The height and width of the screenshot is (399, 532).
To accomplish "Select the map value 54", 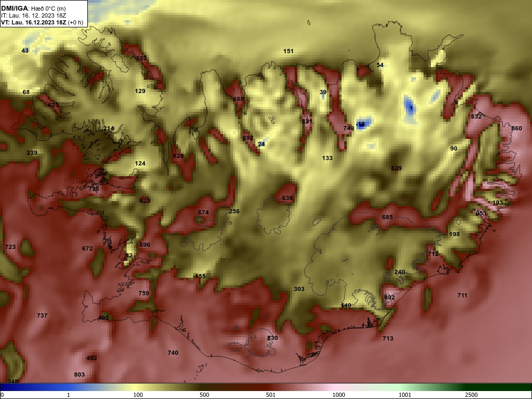I will coord(380,65).
